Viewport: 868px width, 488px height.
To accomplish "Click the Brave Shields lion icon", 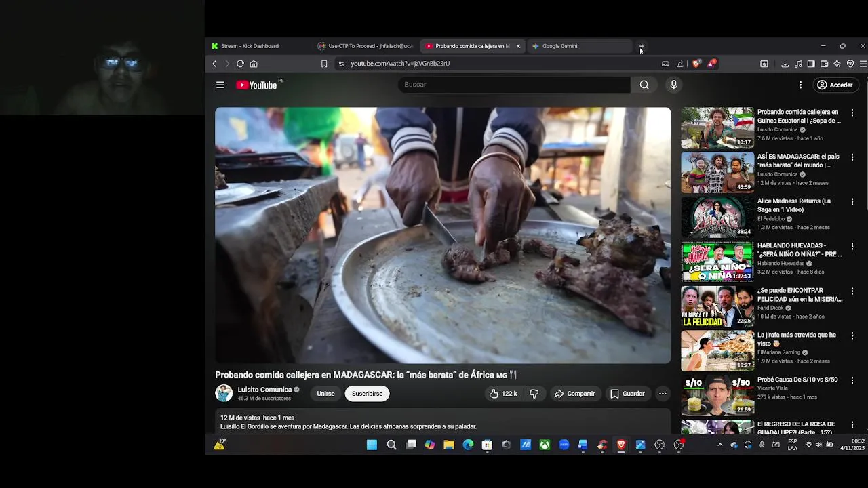I will [696, 64].
